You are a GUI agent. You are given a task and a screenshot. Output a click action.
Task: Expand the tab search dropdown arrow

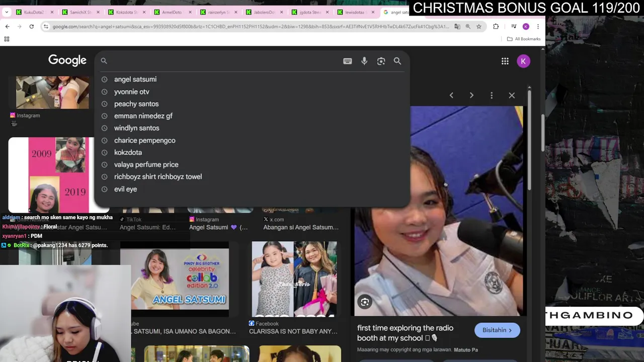click(7, 12)
